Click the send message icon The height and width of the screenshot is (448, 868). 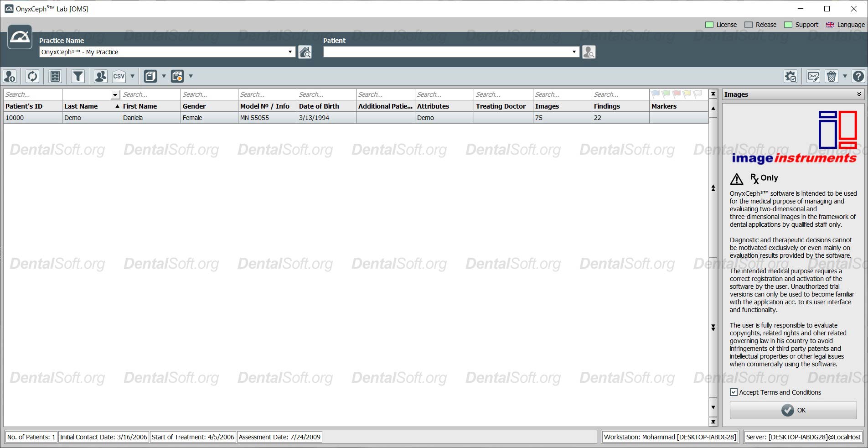pyautogui.click(x=813, y=76)
